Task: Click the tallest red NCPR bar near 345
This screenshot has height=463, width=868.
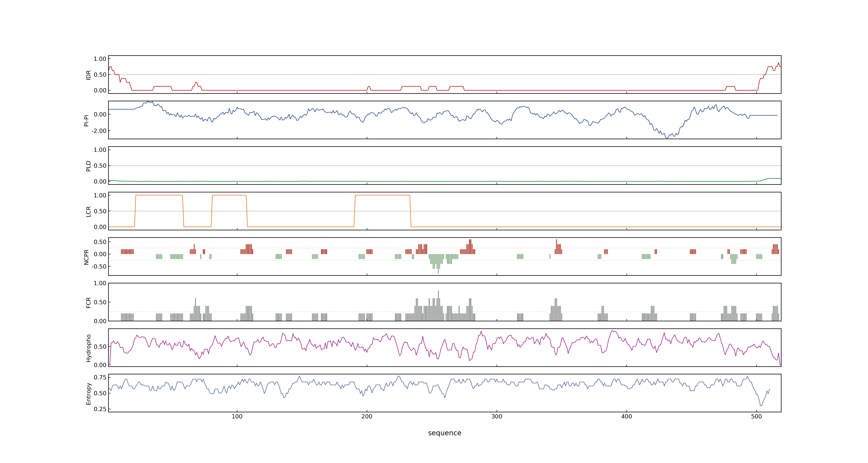Action: (556, 247)
